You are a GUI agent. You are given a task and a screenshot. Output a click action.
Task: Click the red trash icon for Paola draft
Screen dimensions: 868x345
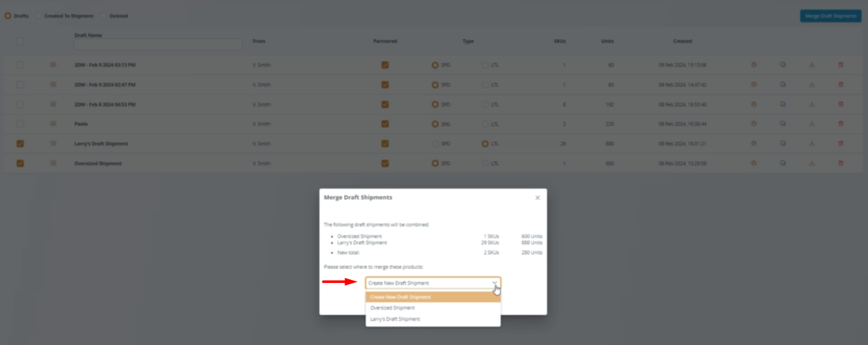840,124
